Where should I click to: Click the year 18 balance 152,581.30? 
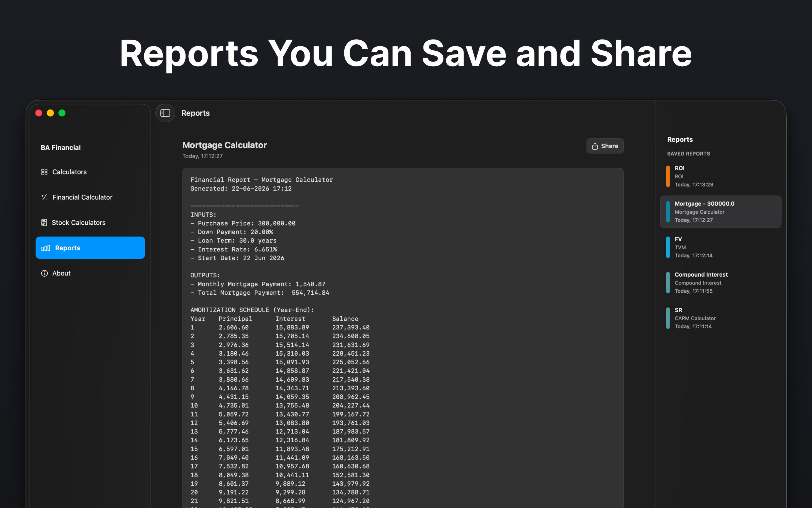[x=351, y=475]
